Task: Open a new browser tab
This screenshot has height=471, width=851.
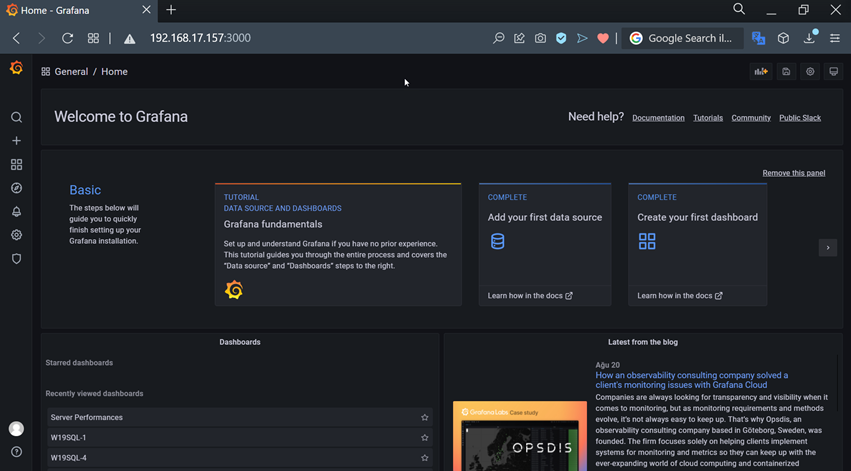Action: (171, 10)
